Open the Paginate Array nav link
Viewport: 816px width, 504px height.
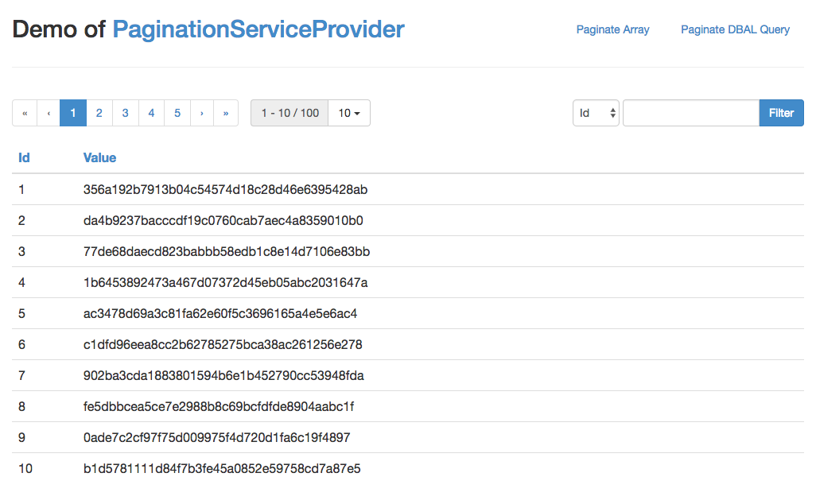pos(612,29)
